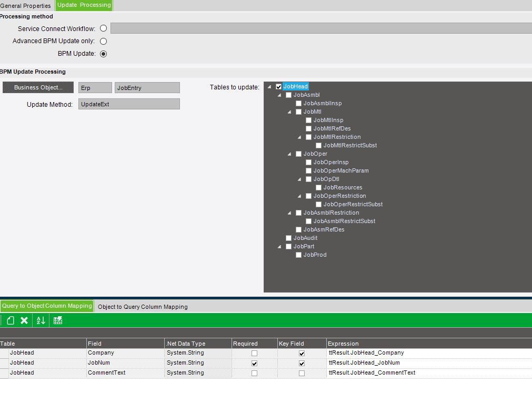Click the JobEntry business object field
Image resolution: width=532 pixels, height=413 pixels.
coord(147,87)
